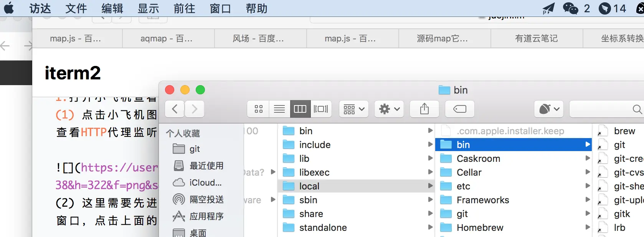644x237 pixels.
Task: Select .com.apple.installer.keep file
Action: (x=514, y=131)
